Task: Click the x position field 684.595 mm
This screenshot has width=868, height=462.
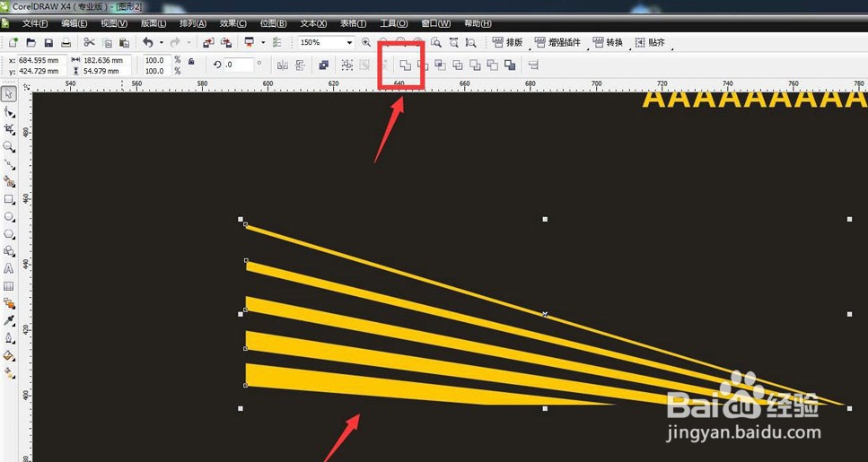Action: 42,60
